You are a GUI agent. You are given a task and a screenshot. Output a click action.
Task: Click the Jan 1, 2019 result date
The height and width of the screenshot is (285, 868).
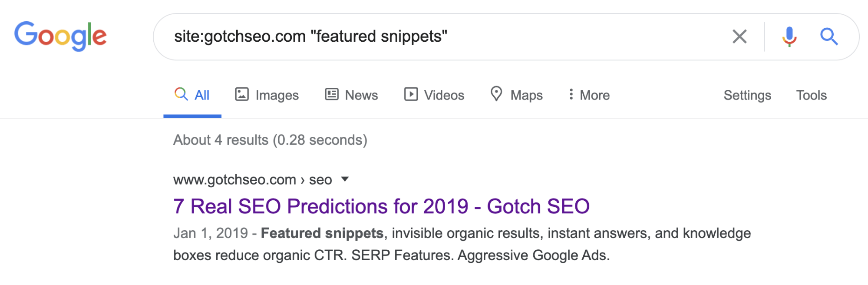pos(211,233)
